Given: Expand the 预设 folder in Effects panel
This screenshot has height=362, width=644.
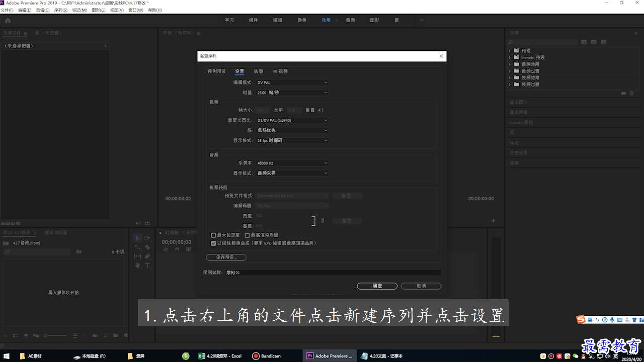Looking at the screenshot, I should click(510, 51).
